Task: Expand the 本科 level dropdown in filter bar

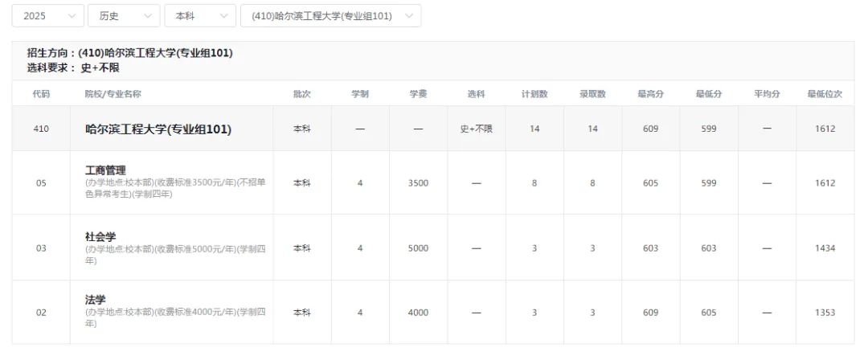Action: [x=200, y=16]
